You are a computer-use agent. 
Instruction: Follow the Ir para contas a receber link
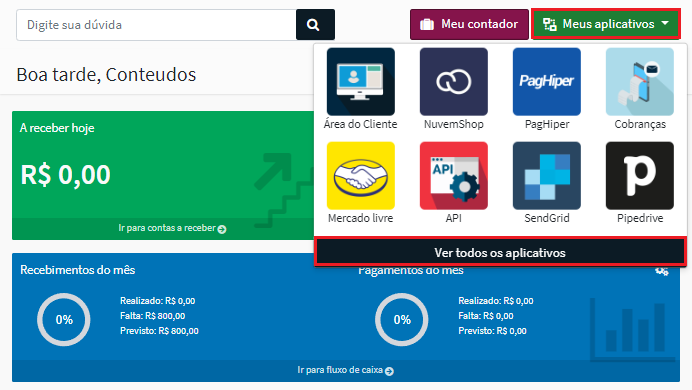tap(172, 228)
